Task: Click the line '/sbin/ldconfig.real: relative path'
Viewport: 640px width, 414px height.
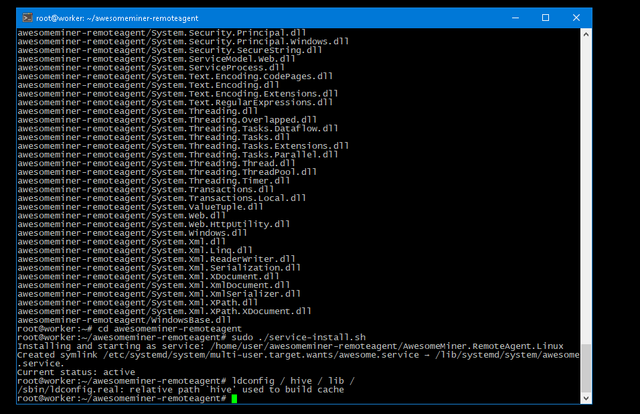Action: point(181,390)
